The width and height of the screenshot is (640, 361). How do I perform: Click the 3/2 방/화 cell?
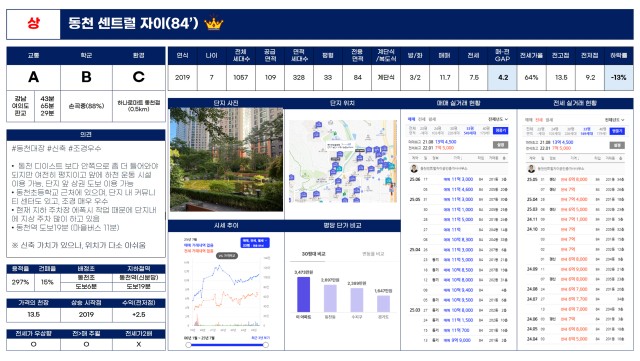click(x=415, y=77)
